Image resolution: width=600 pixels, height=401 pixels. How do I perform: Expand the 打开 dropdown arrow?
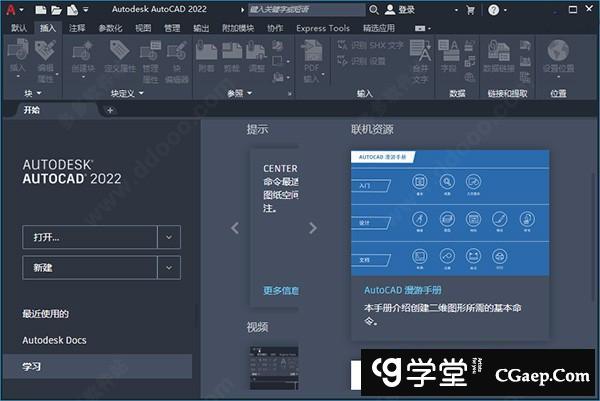(x=169, y=237)
